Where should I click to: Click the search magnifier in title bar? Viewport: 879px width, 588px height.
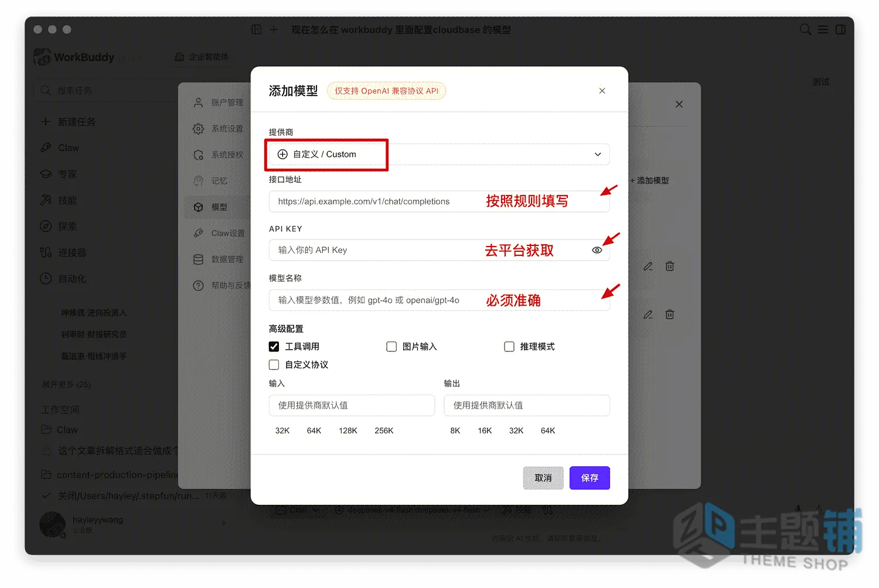click(806, 29)
